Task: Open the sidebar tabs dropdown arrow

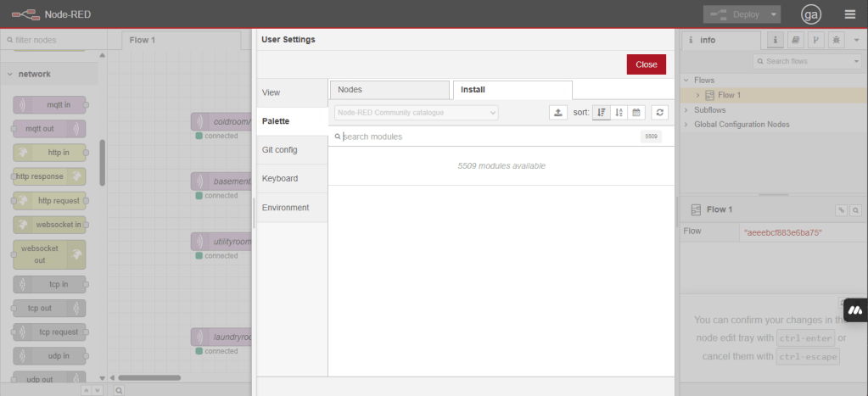Action: (x=857, y=40)
